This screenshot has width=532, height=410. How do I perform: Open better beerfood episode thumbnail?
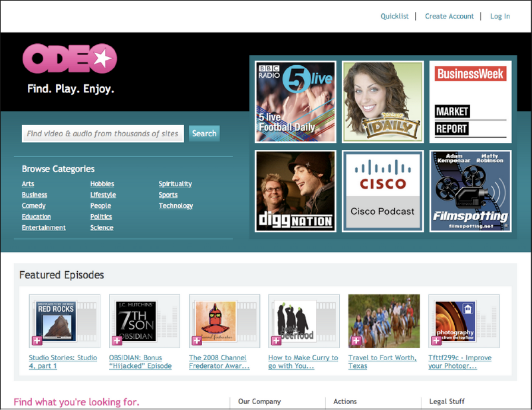[x=304, y=321]
